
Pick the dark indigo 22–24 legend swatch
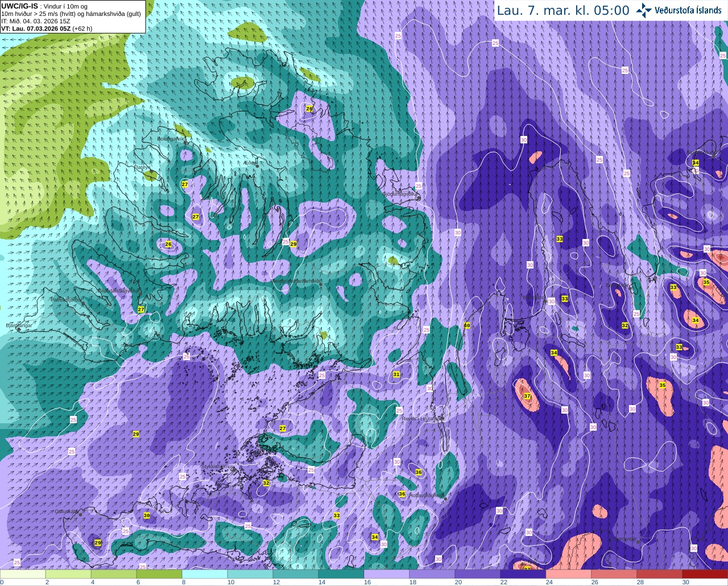(x=523, y=574)
